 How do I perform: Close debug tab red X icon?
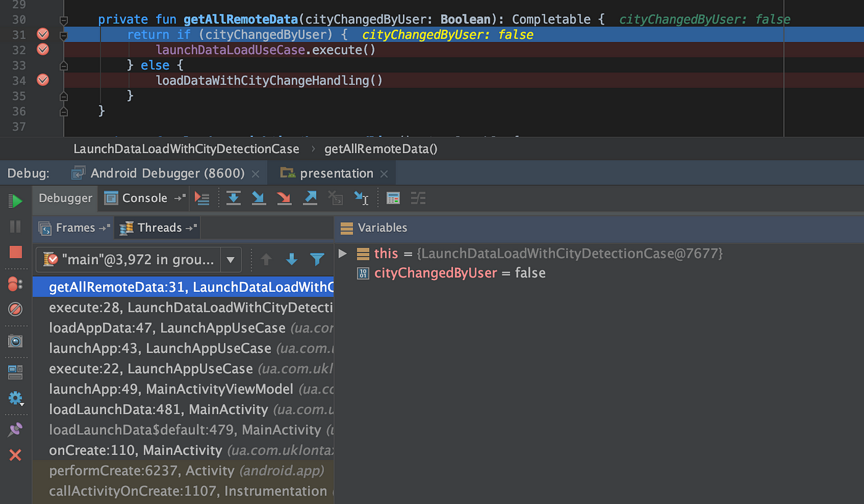15,455
